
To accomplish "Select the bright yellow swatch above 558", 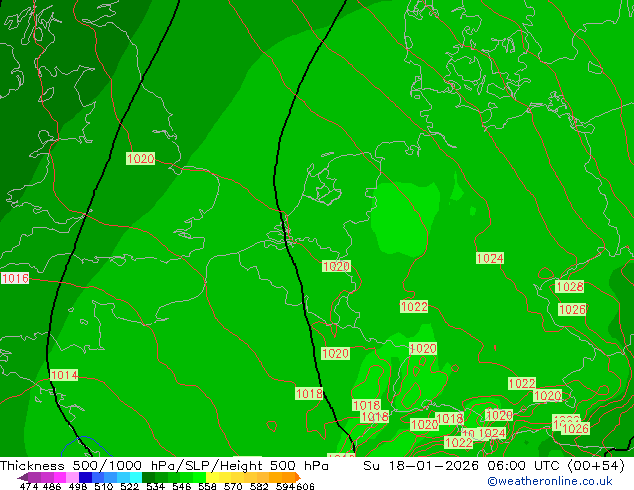I will pyautogui.click(x=212, y=477).
